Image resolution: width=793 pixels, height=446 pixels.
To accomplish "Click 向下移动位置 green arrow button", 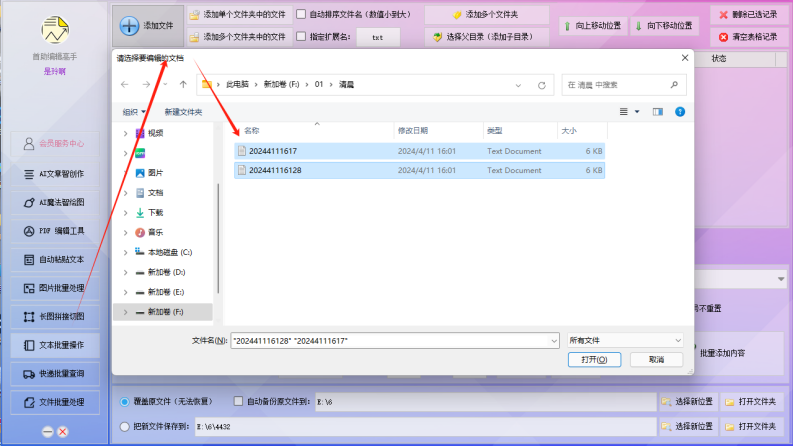I will (x=665, y=26).
